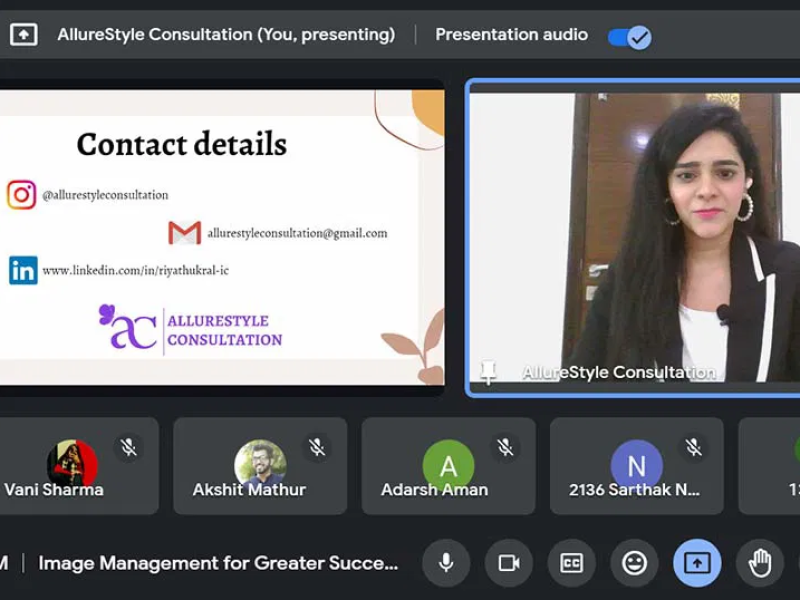The height and width of the screenshot is (600, 800).
Task: Click 'AllureStyle Consultation (You, presenting)' label
Action: (x=226, y=35)
